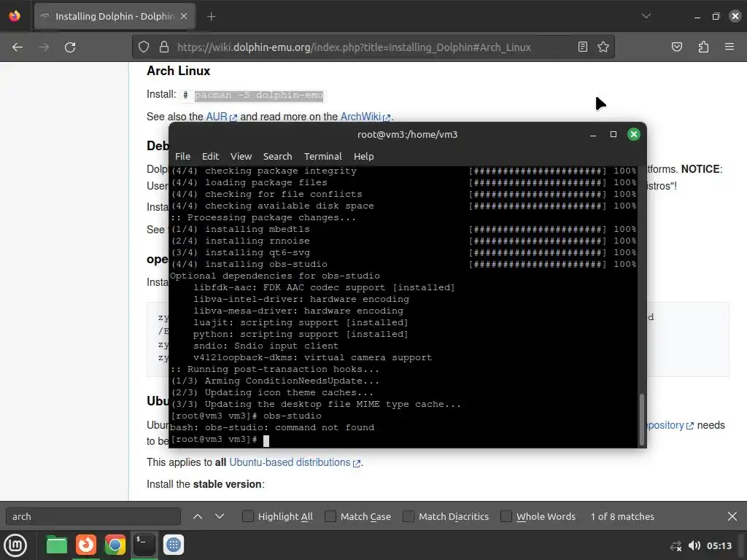
Task: Open the volume speaker tray icon
Action: coord(694,545)
